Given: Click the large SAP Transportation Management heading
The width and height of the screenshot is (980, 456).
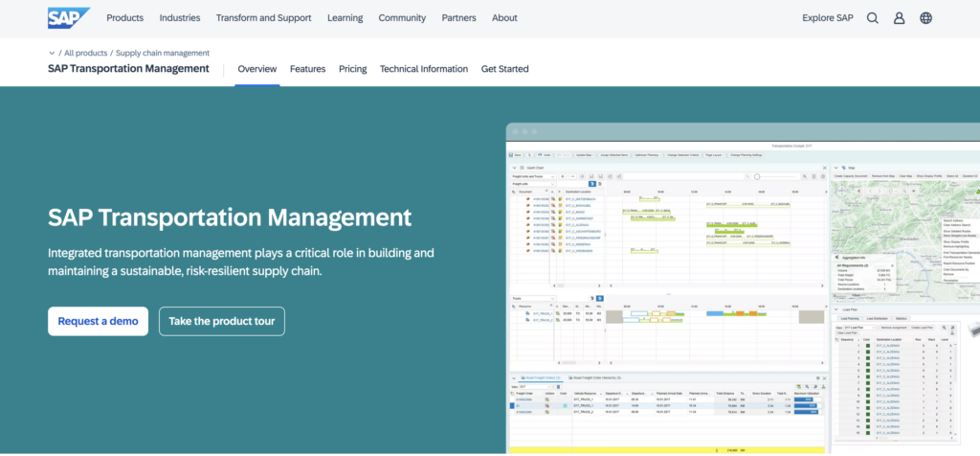Looking at the screenshot, I should [230, 217].
